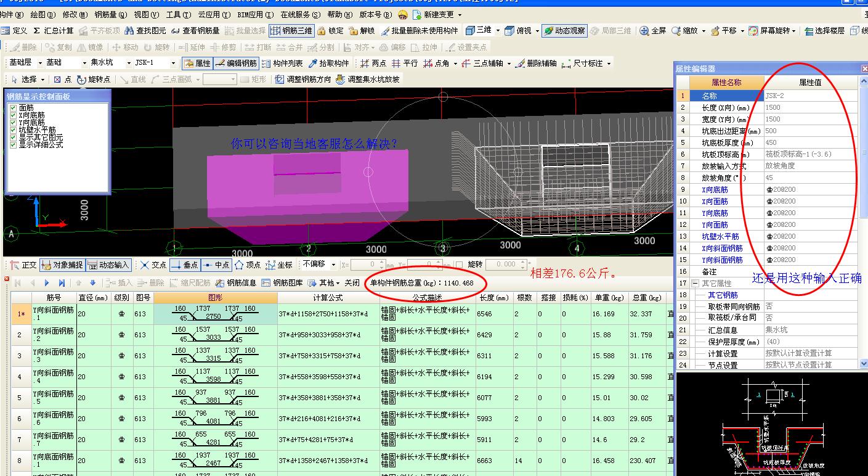Toggle 动态输入 dynamic input
868x476 pixels.
point(108,265)
